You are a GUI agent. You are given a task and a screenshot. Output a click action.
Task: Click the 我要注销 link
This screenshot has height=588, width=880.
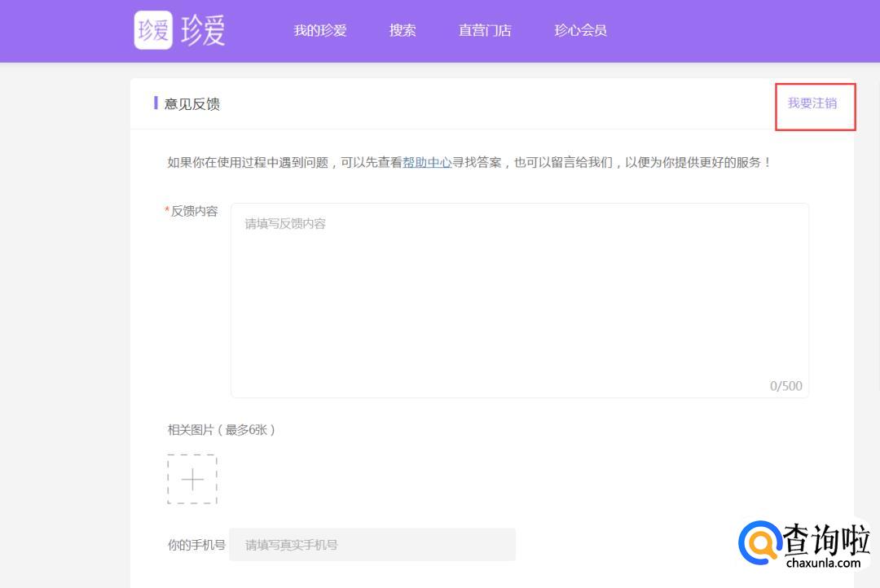812,103
